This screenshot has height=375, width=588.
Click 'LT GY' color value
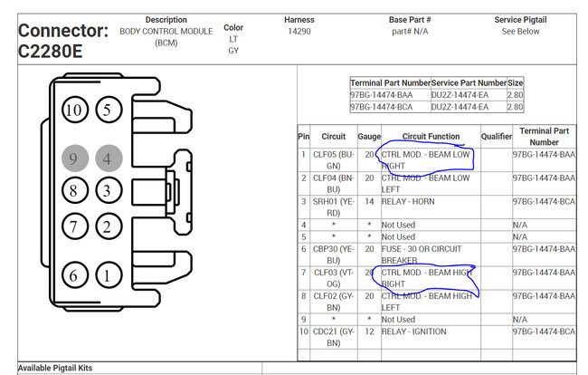point(233,44)
